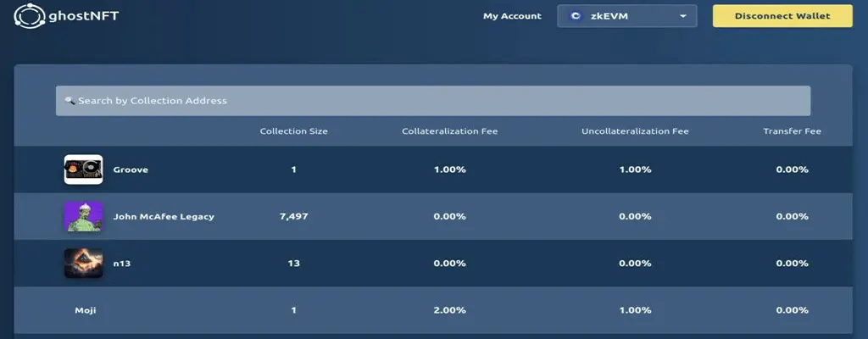Click the ghostNFT logo icon
The width and height of the screenshot is (868, 339).
30,15
